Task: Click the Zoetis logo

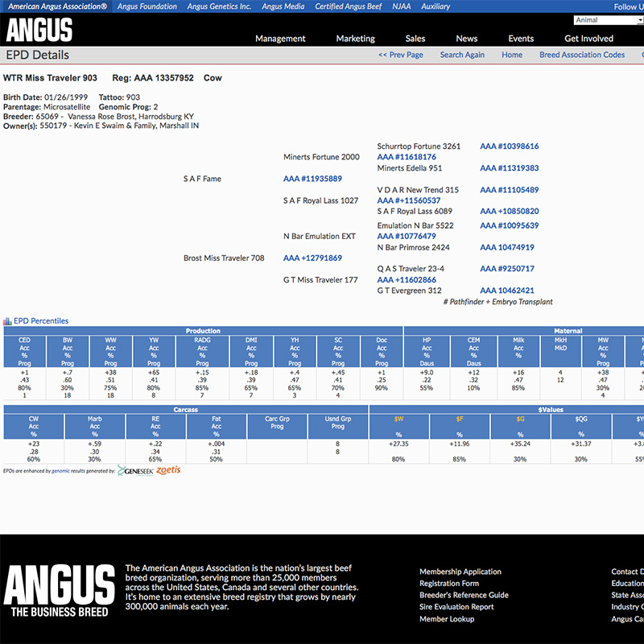Action: [x=168, y=470]
